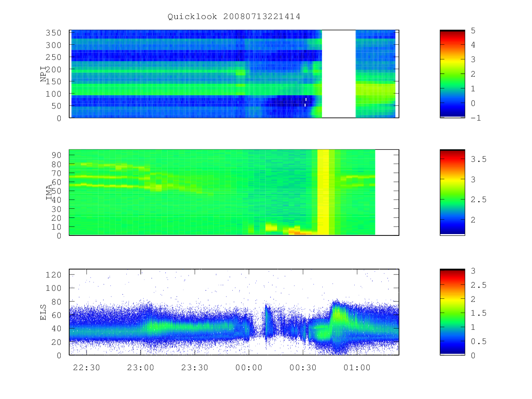This screenshot has width=532, height=399.
Task: Select the NPI axis label
Action: (x=43, y=74)
